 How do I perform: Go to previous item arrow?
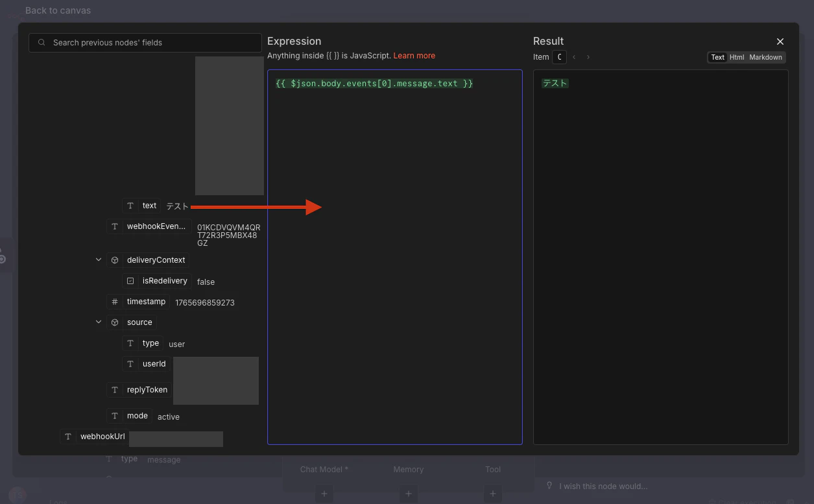click(x=574, y=57)
